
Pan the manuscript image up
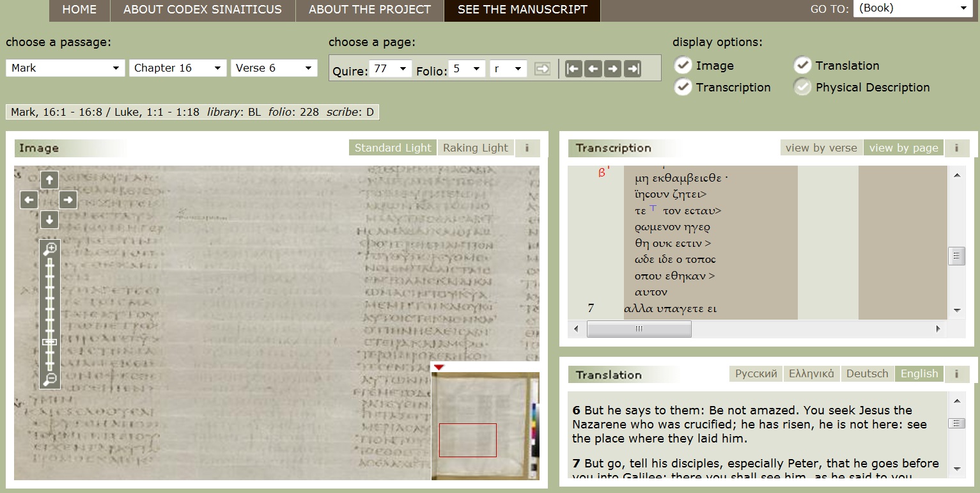pos(49,180)
